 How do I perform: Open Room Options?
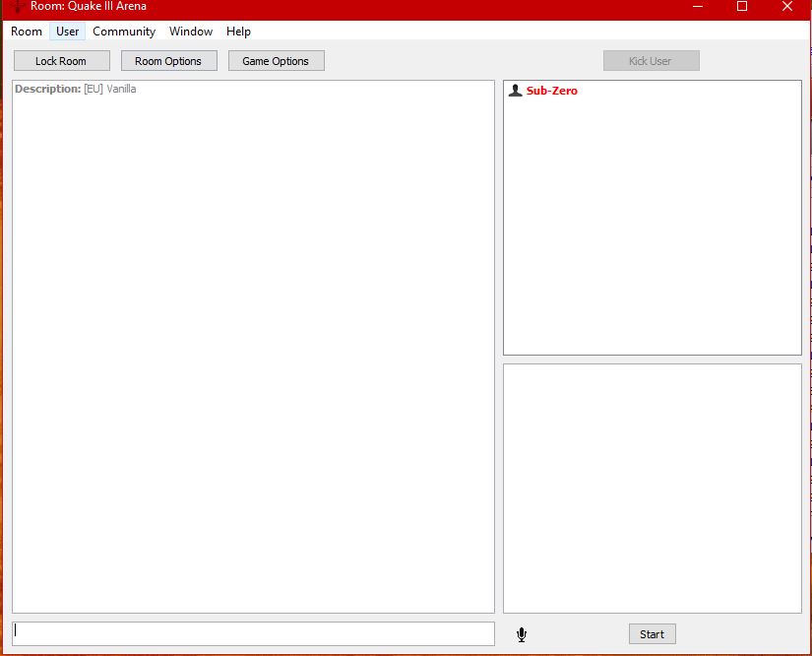click(x=169, y=61)
